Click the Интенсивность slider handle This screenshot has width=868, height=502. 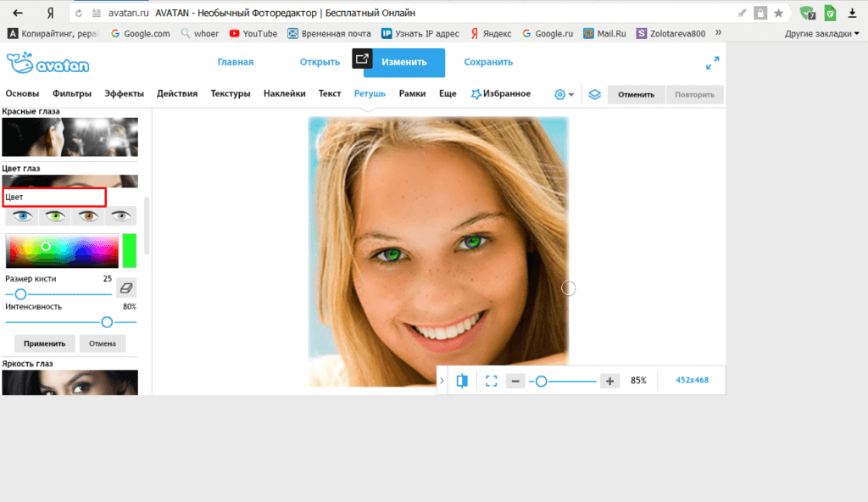pyautogui.click(x=107, y=322)
